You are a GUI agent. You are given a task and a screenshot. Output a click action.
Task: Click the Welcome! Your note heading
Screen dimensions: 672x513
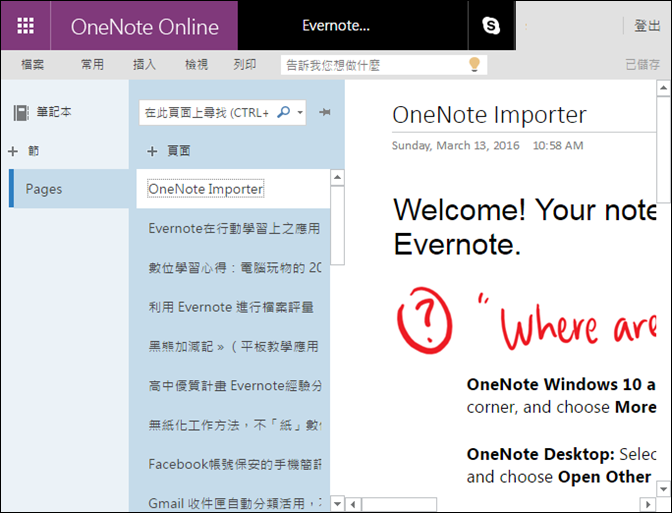[x=525, y=227]
